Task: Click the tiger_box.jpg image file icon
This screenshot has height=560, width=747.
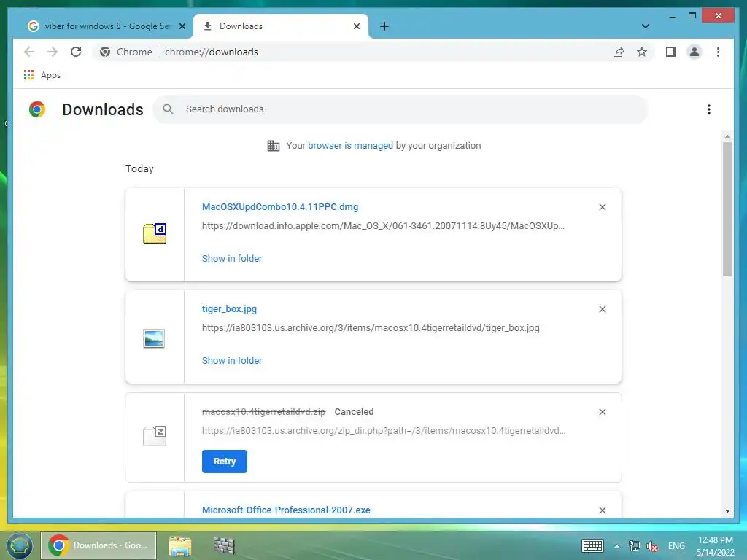Action: click(154, 338)
